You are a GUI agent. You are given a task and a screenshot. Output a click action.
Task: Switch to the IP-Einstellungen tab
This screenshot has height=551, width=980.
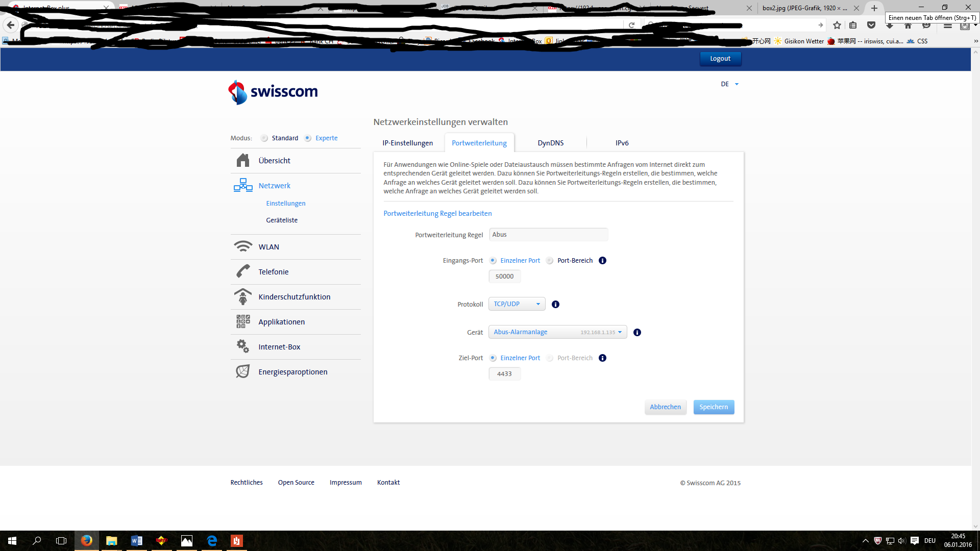click(x=407, y=143)
